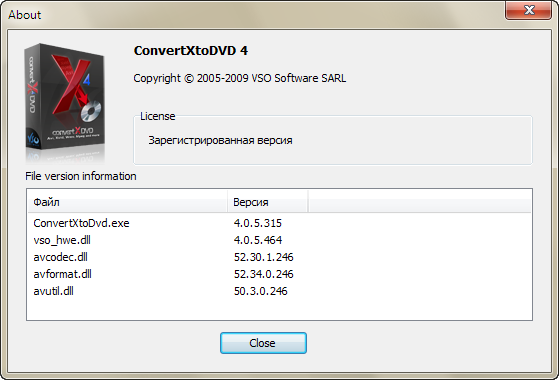Viewport: 559px width, 380px height.
Task: Select the vso_hwe.dll list entry
Action: pyautogui.click(x=62, y=240)
